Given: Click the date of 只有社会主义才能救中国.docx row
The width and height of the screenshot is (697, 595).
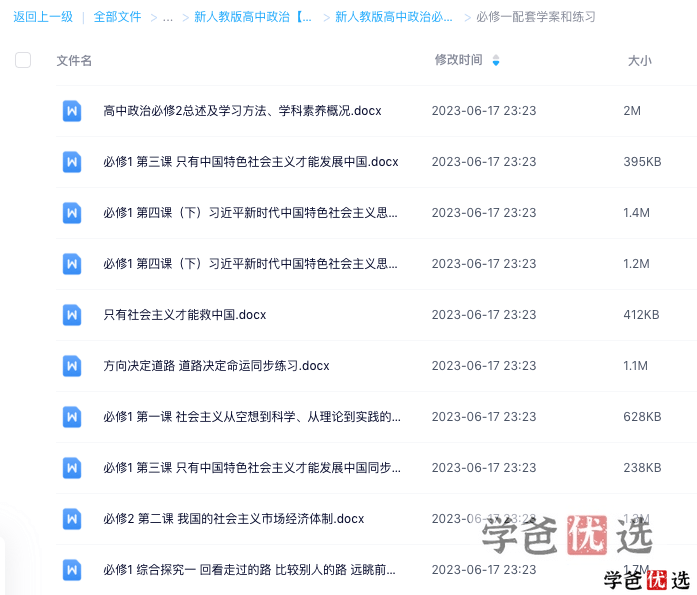Looking at the screenshot, I should pos(484,315).
